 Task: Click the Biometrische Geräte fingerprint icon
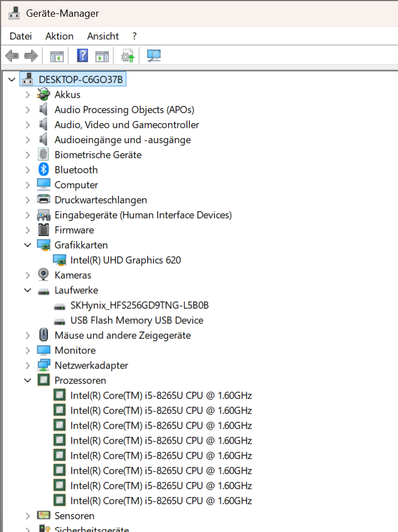point(43,155)
